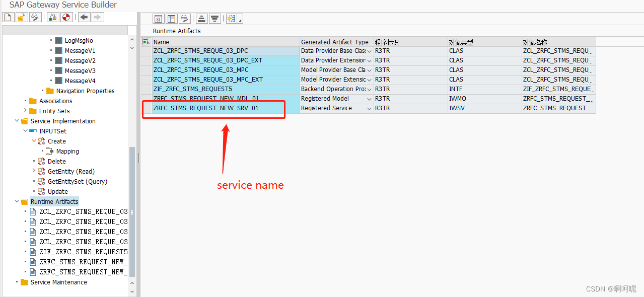Viewport: 644px width, 297px height.
Task: Click the Back navigation arrow icon
Action: point(84,17)
